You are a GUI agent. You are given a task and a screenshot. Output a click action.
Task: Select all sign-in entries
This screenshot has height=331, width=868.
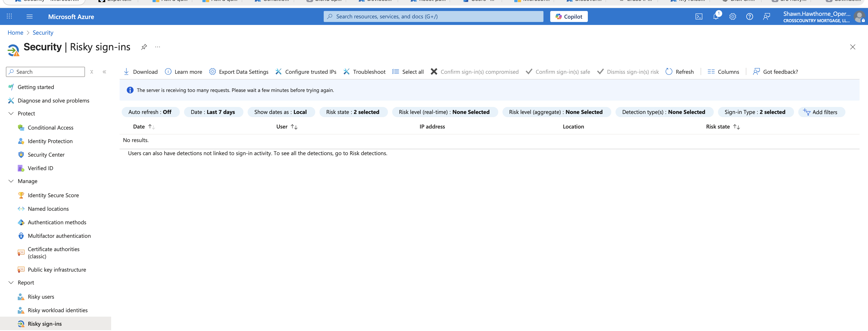tap(408, 71)
